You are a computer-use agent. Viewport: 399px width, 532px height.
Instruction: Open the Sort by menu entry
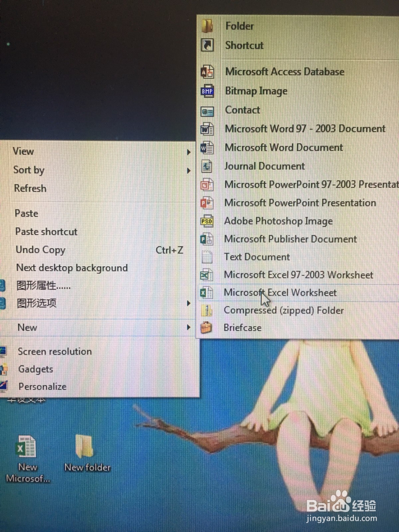click(29, 170)
